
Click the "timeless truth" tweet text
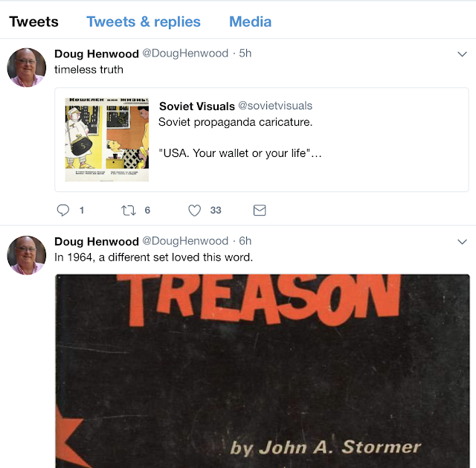[x=89, y=69]
